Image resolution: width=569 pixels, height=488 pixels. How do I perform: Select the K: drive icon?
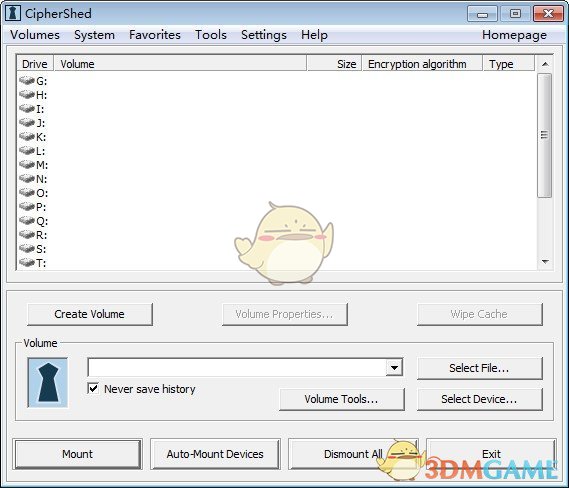[27, 136]
